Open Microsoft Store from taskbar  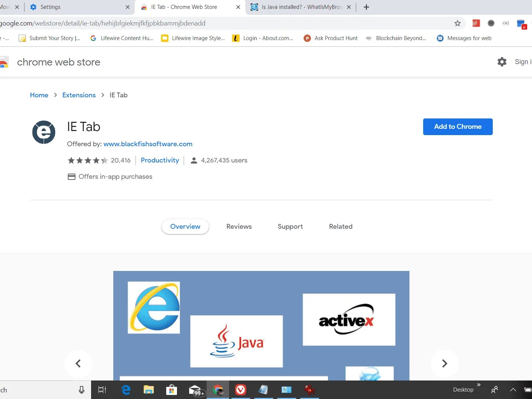tap(171, 390)
